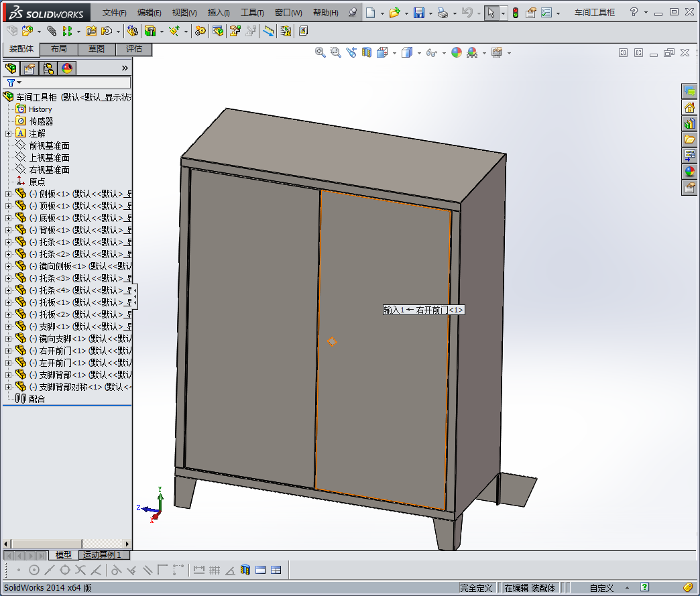Open the 插入 menu
The width and height of the screenshot is (700, 596).
(x=219, y=13)
